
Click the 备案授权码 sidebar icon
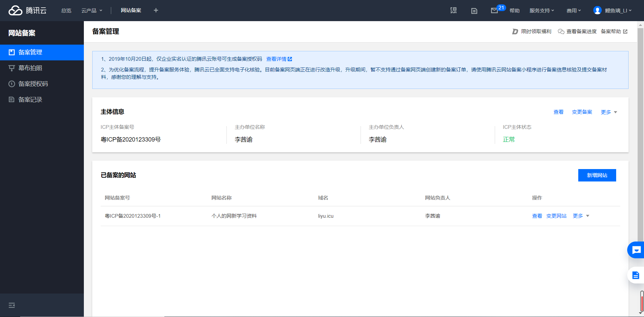pos(12,84)
